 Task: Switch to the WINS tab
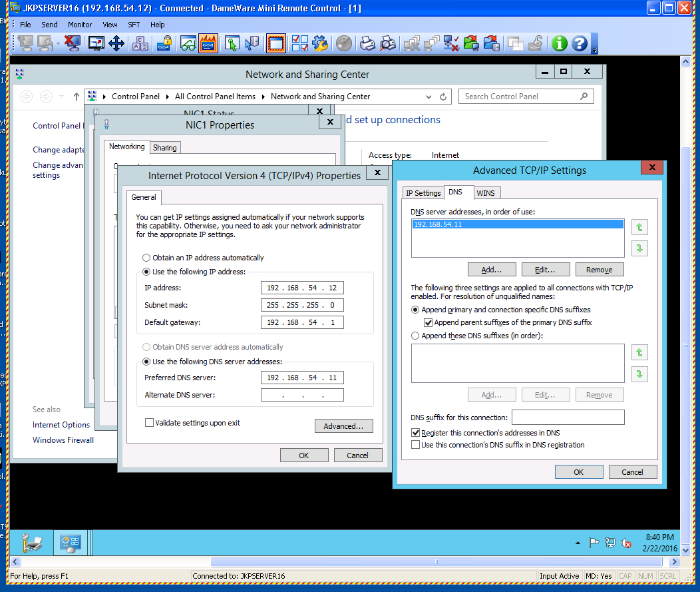(487, 192)
